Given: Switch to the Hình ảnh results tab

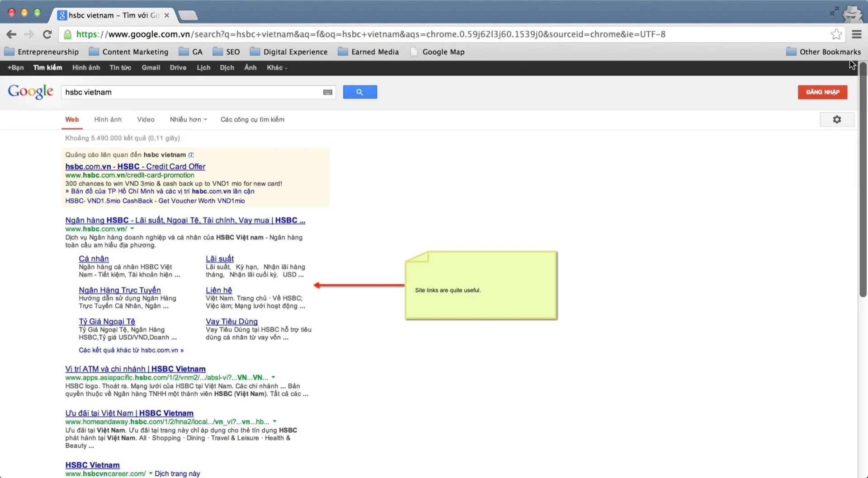Looking at the screenshot, I should (x=108, y=120).
